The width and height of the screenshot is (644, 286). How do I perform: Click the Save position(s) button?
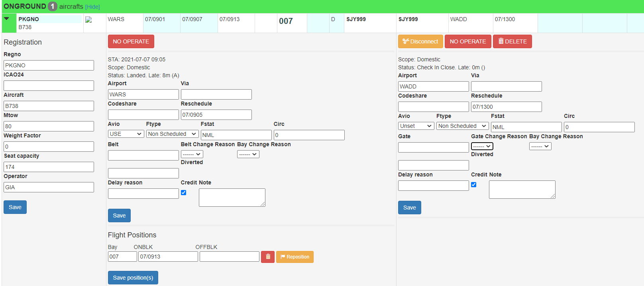click(x=133, y=278)
